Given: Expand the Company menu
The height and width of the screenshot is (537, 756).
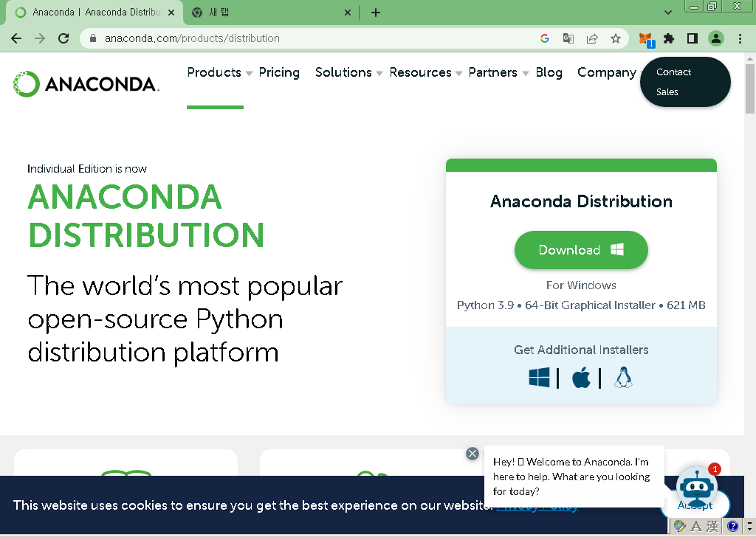Looking at the screenshot, I should tap(607, 72).
